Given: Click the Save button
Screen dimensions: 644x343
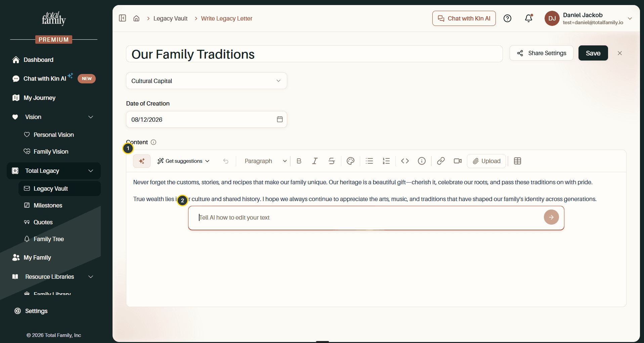Looking at the screenshot, I should pyautogui.click(x=593, y=53).
